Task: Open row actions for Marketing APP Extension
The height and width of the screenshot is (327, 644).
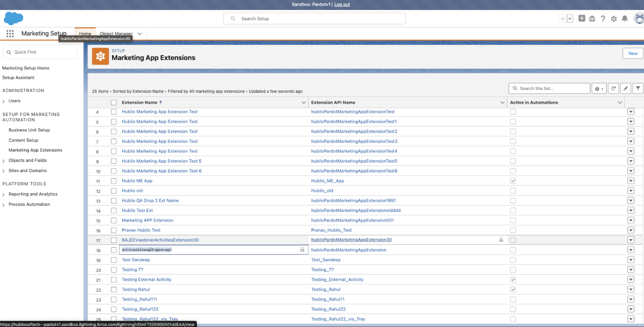Action: click(631, 220)
